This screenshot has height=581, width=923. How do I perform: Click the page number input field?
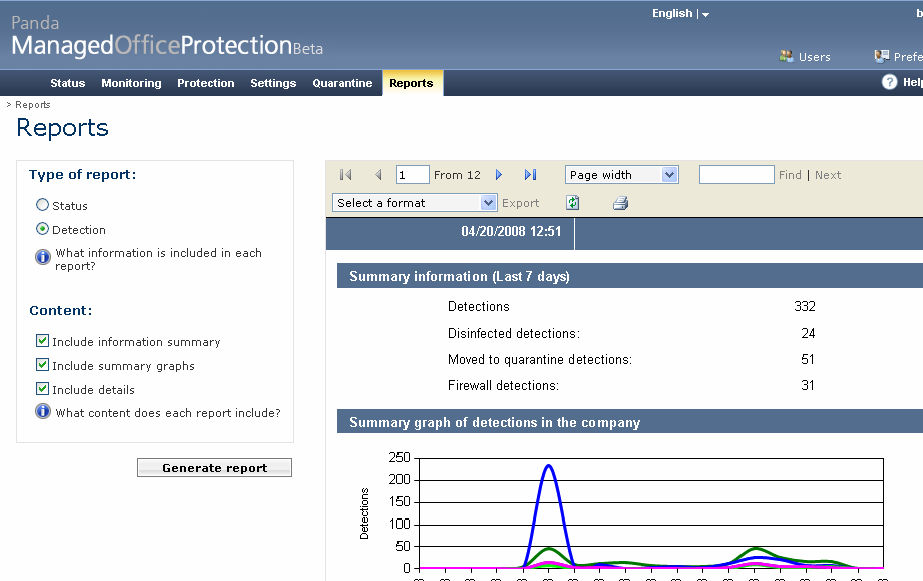(413, 175)
